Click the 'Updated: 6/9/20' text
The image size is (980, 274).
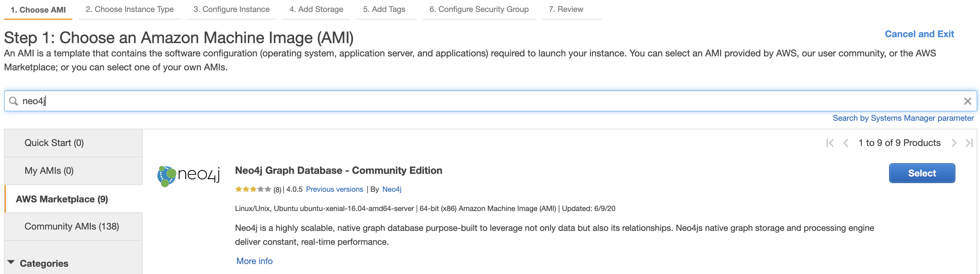point(589,209)
